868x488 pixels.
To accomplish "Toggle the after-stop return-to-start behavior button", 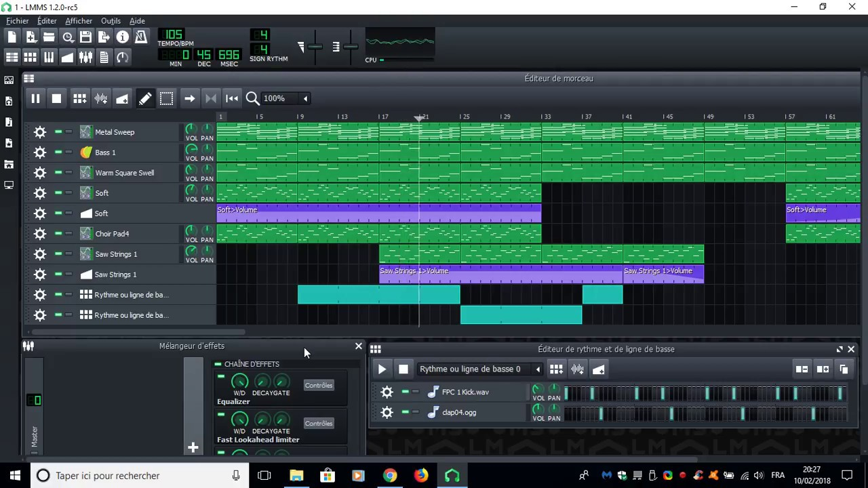I will (x=232, y=99).
